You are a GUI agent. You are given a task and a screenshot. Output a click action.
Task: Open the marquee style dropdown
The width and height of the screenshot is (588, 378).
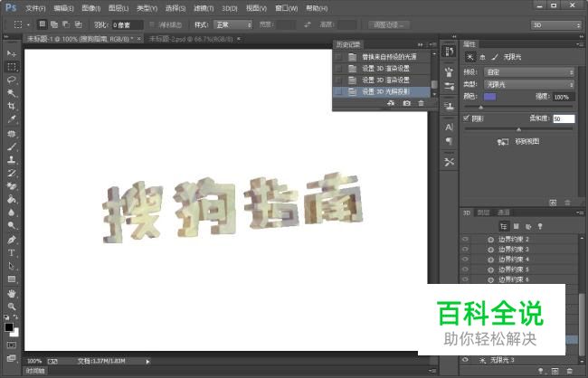point(232,24)
